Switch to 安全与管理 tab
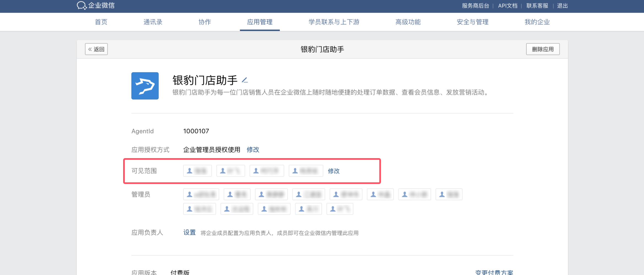The height and width of the screenshot is (275, 644). [473, 22]
